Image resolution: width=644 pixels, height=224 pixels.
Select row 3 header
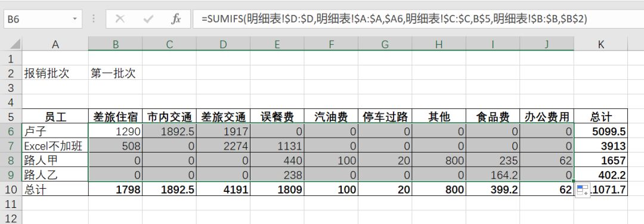(11, 88)
